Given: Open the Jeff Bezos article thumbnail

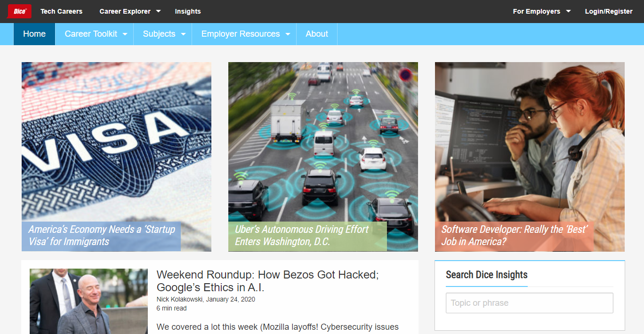Looking at the screenshot, I should coord(89,301).
